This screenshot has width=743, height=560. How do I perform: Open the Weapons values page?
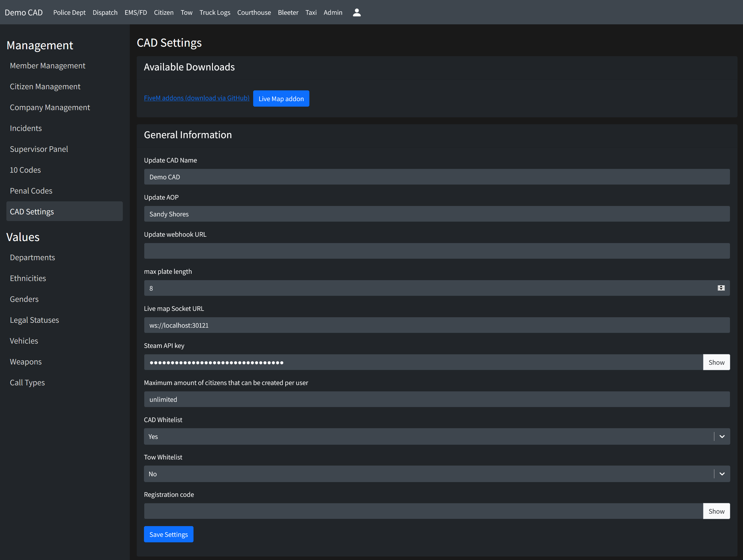25,362
